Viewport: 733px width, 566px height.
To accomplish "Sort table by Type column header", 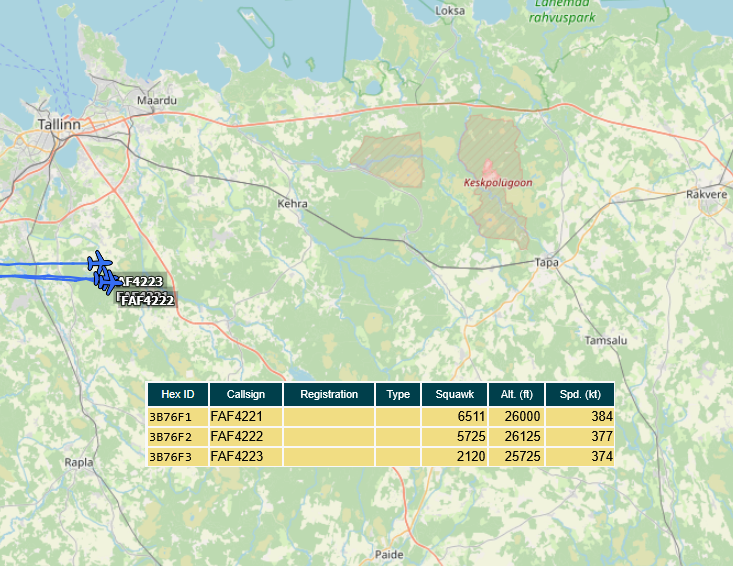I will click(398, 394).
